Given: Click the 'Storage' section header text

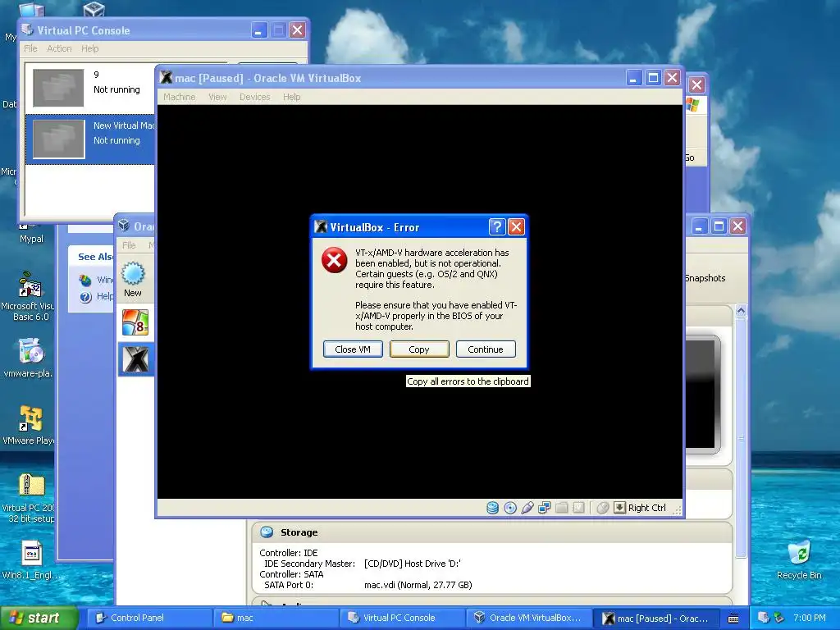Looking at the screenshot, I should point(299,532).
